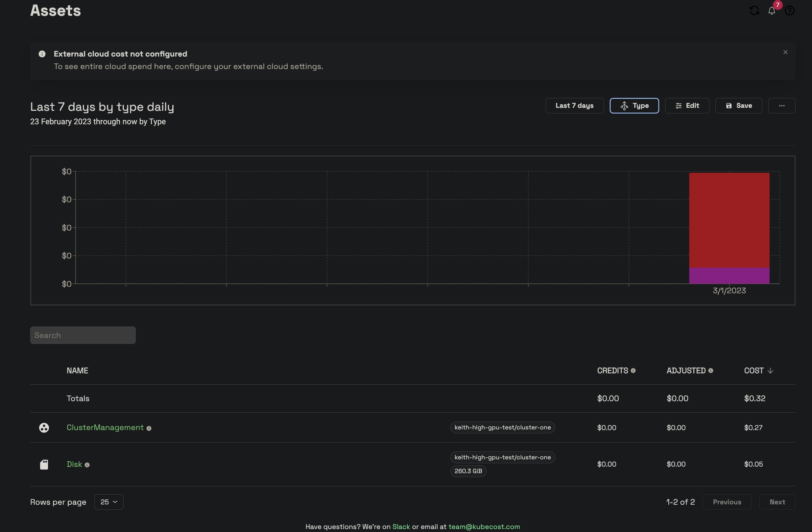
Task: Refresh the assets data
Action: 754,10
